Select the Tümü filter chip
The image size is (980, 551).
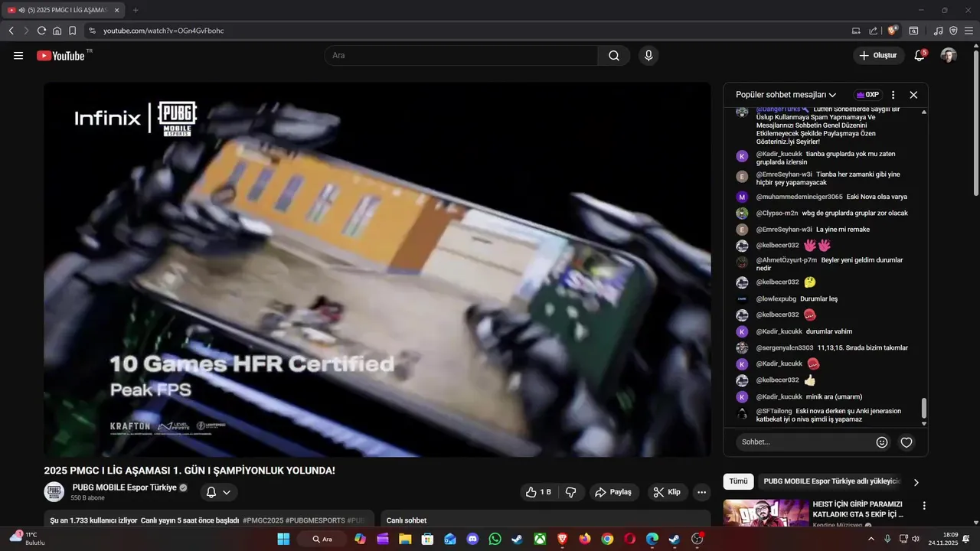tap(738, 481)
